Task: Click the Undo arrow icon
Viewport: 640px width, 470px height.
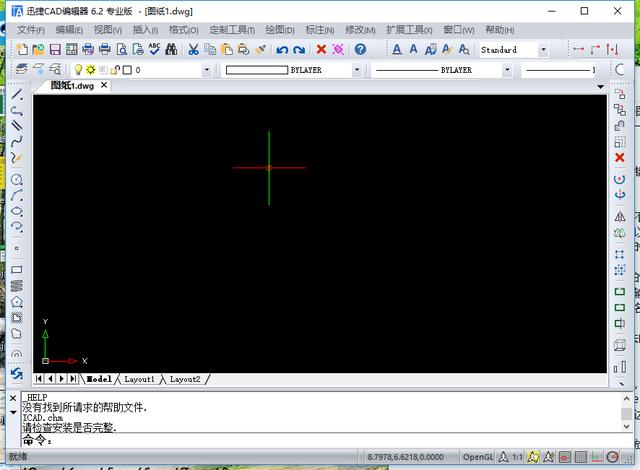Action: [x=282, y=49]
